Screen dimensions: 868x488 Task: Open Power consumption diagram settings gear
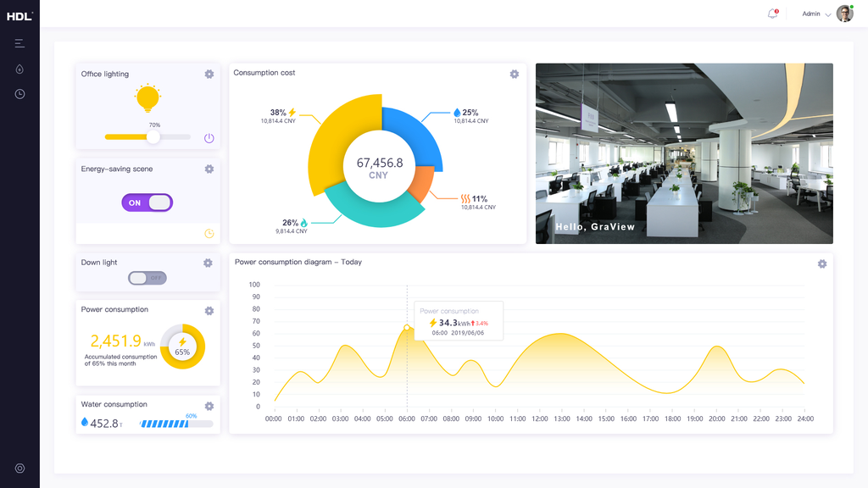822,264
